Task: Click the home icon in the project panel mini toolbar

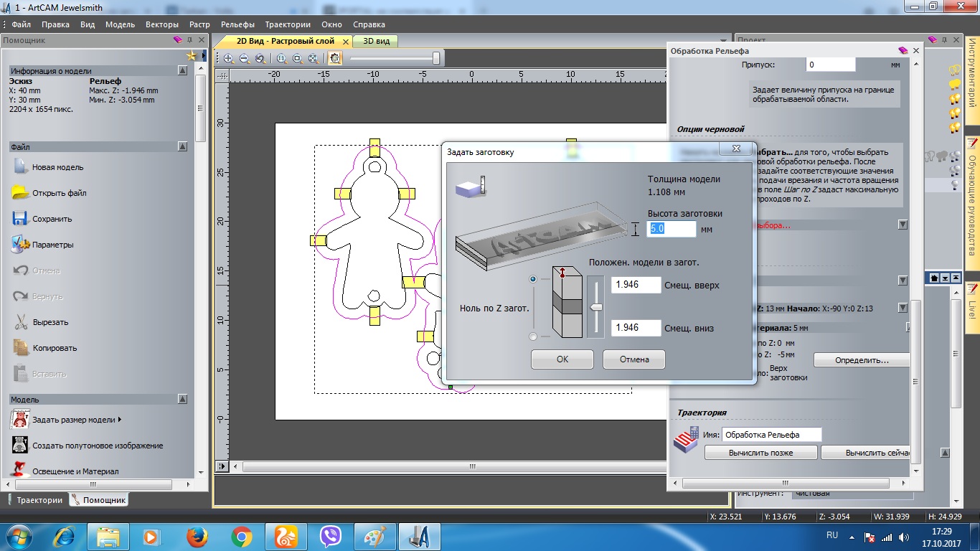Action: pyautogui.click(x=934, y=278)
